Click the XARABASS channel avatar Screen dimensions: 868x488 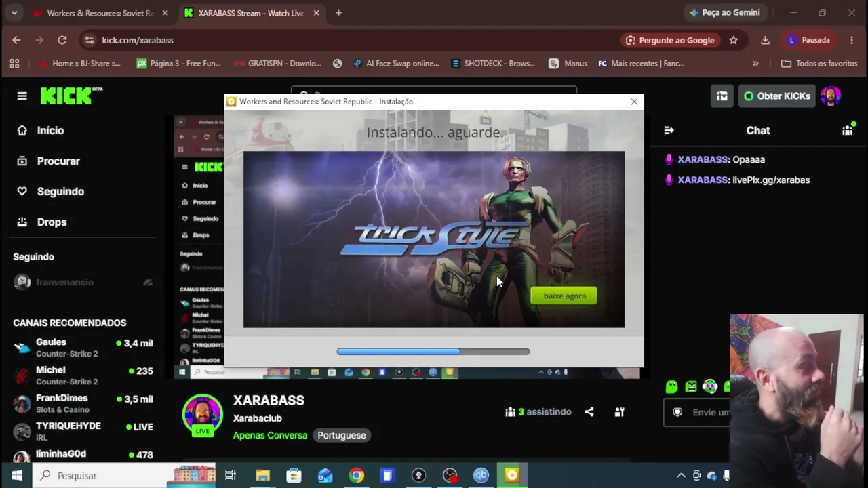(x=202, y=413)
